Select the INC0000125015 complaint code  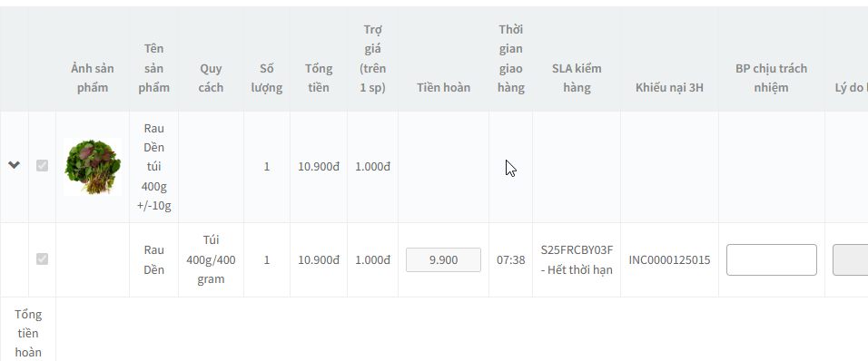click(669, 259)
